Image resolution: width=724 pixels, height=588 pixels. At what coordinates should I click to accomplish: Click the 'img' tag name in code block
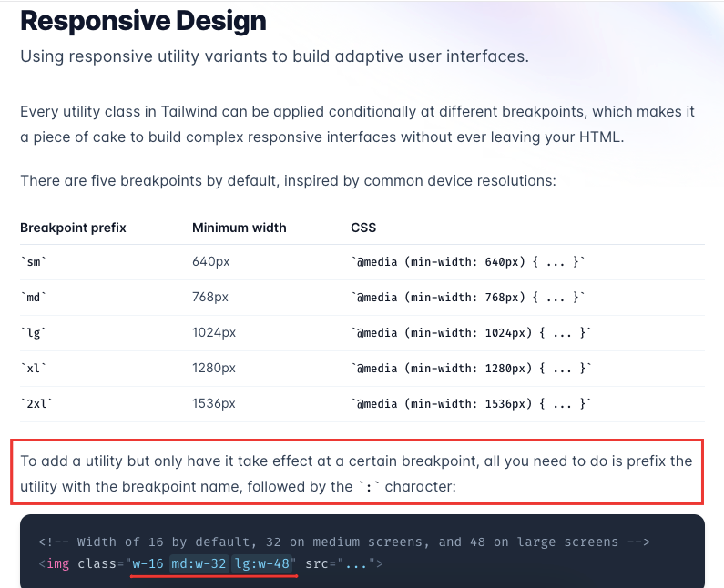coord(57,563)
